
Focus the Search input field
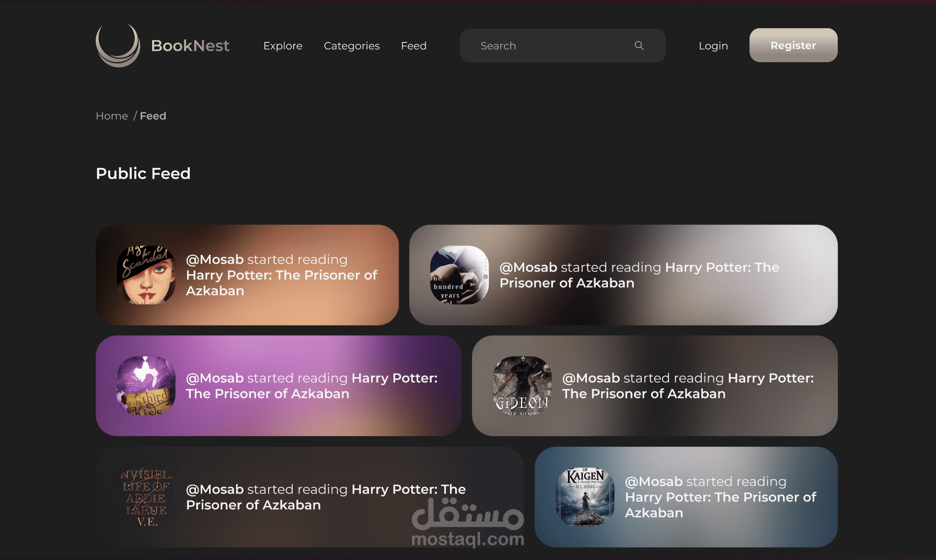pos(563,45)
